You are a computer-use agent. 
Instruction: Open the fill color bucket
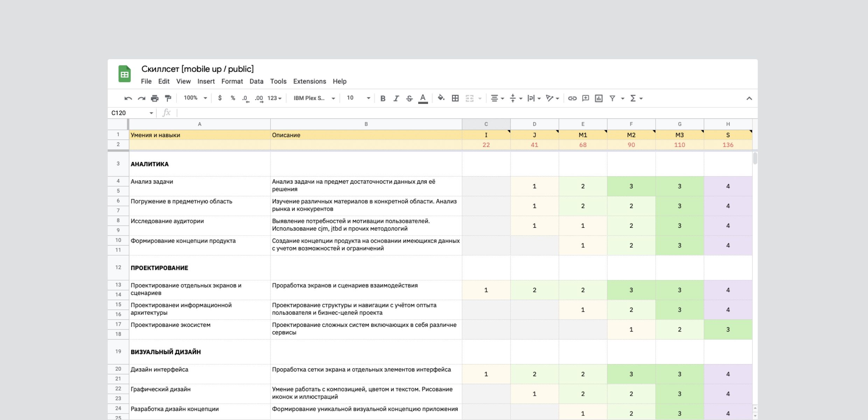tap(441, 98)
